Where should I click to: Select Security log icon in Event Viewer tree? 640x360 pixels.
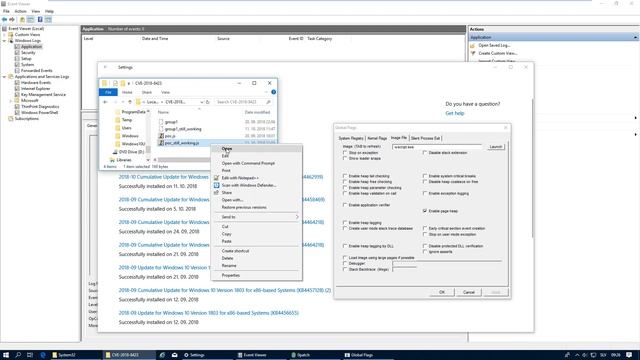point(17,53)
